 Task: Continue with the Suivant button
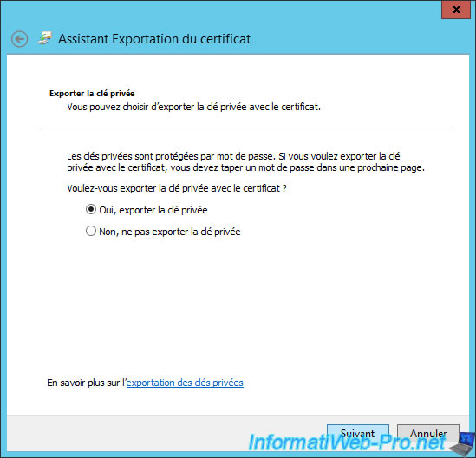pyautogui.click(x=358, y=433)
